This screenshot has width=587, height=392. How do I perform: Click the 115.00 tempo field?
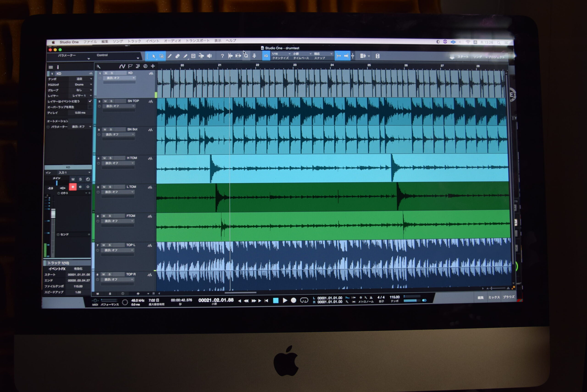tap(395, 297)
